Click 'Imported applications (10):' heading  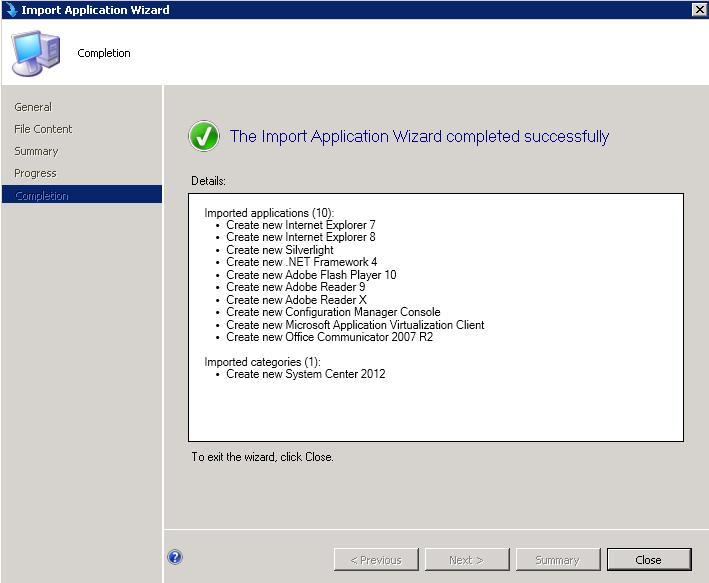pos(269,213)
